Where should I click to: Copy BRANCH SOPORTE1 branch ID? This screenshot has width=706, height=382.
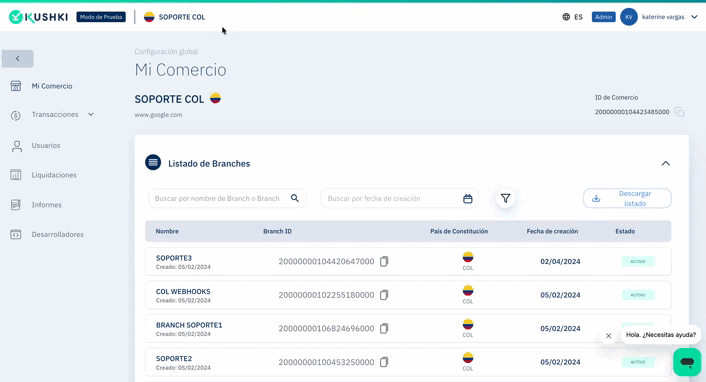click(384, 328)
